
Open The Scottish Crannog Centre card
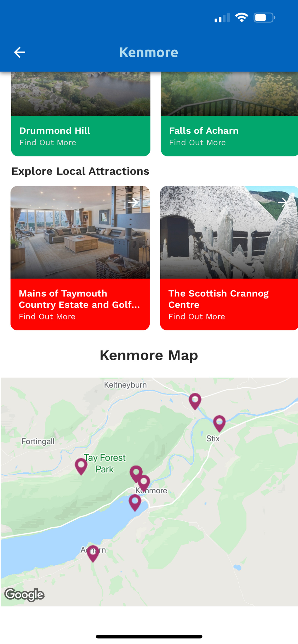tap(229, 258)
